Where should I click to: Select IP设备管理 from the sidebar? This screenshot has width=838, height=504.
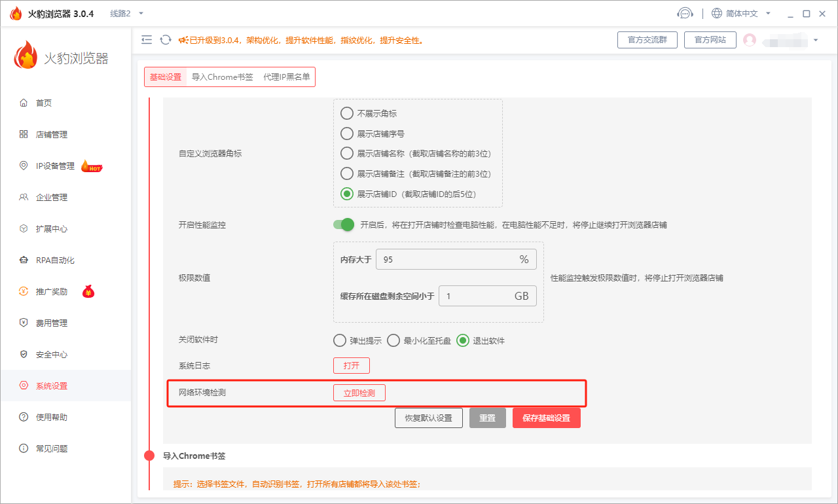point(56,166)
